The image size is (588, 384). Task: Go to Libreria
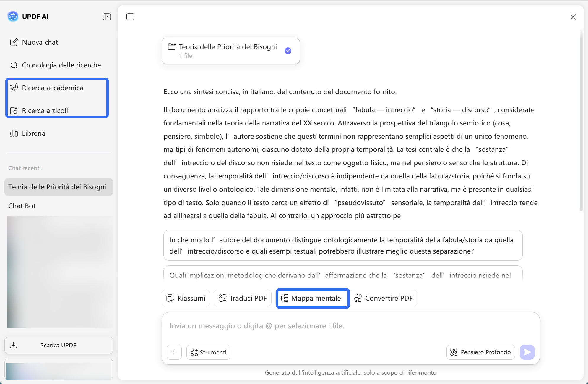pyautogui.click(x=33, y=133)
